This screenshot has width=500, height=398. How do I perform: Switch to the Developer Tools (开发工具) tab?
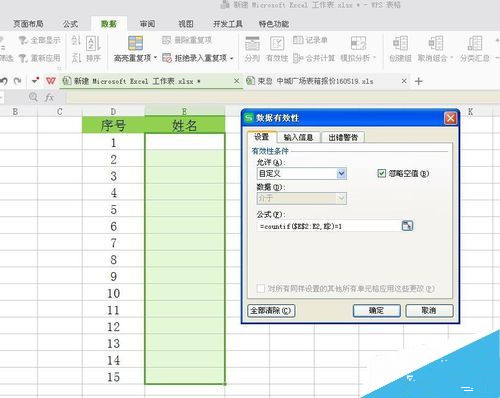tap(228, 24)
